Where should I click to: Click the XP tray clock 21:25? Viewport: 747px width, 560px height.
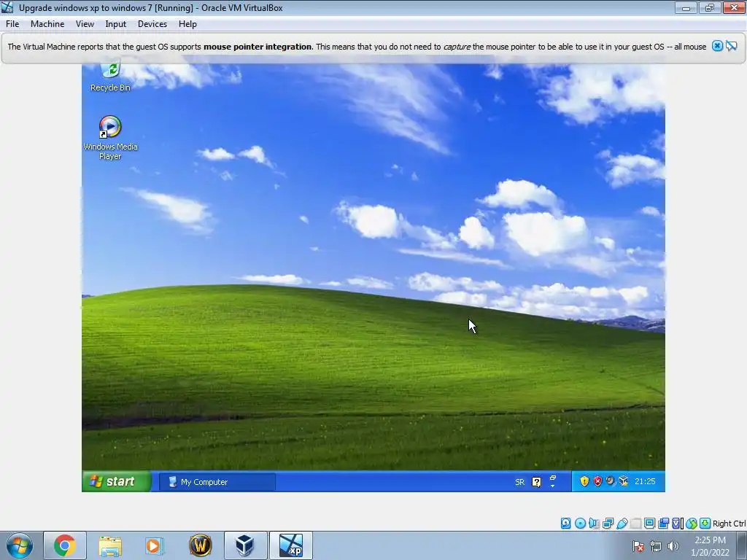[645, 481]
